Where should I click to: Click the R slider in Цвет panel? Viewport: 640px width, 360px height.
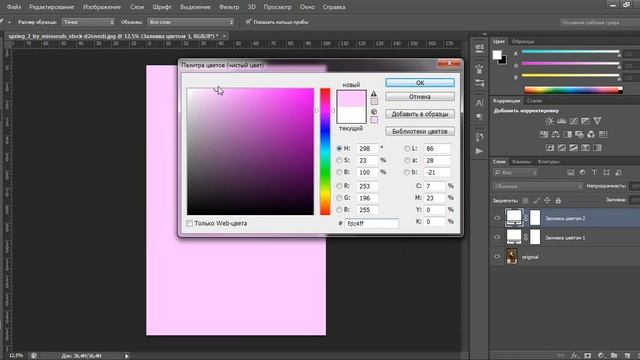570,52
